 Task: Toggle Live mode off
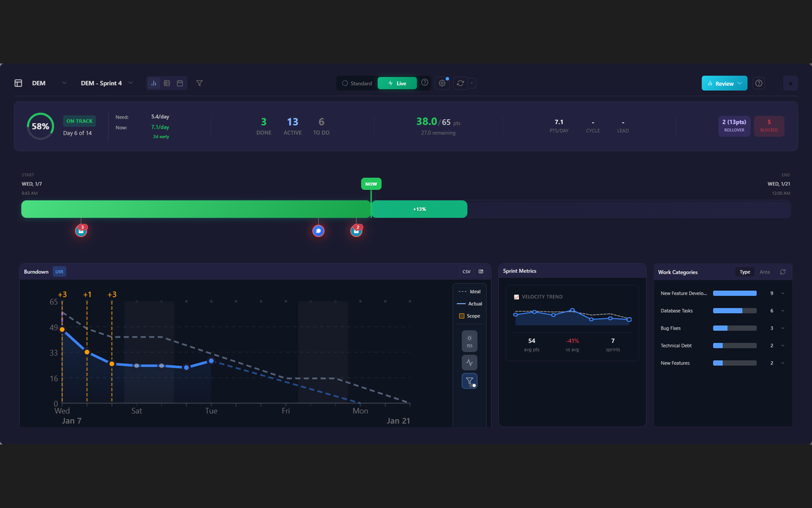[x=396, y=83]
